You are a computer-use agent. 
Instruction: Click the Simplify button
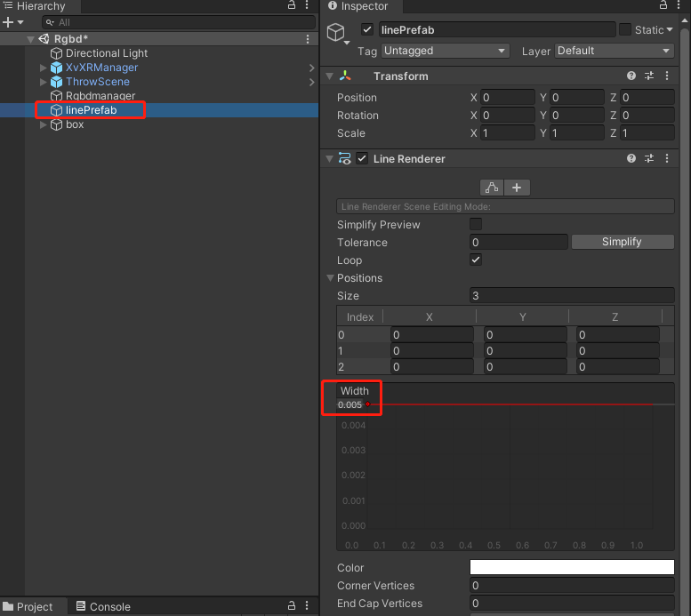click(x=623, y=242)
